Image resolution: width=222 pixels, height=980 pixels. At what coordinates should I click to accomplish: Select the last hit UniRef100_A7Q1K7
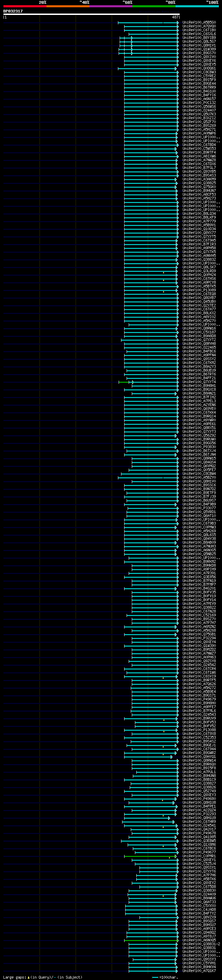tap(199, 971)
